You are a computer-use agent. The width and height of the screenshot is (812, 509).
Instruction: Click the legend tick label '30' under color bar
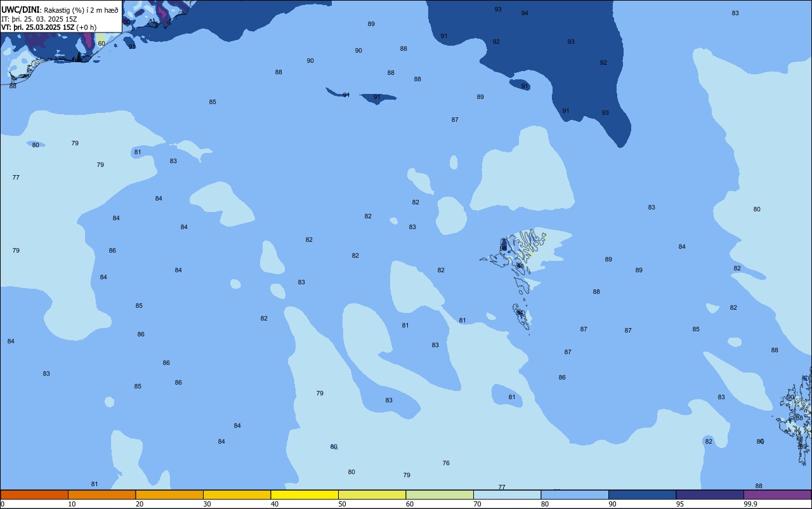coord(207,504)
